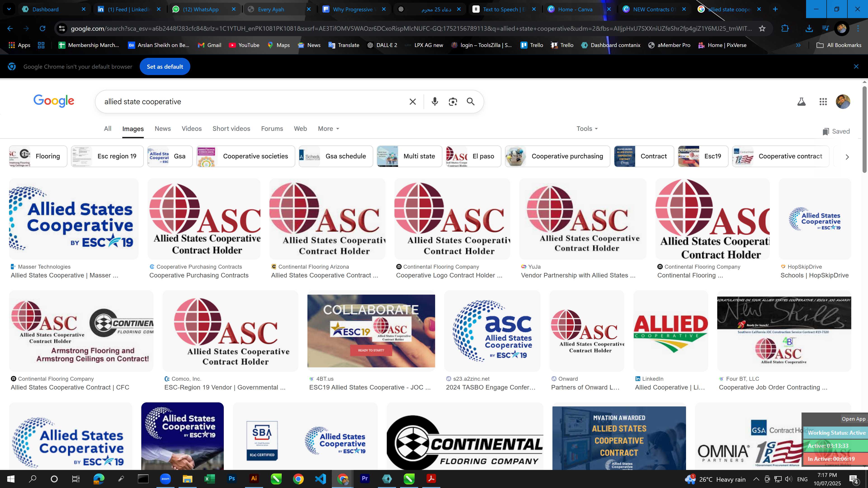Image resolution: width=868 pixels, height=488 pixels.
Task: Open Chrome extensions puzzle icon
Action: [785, 28]
